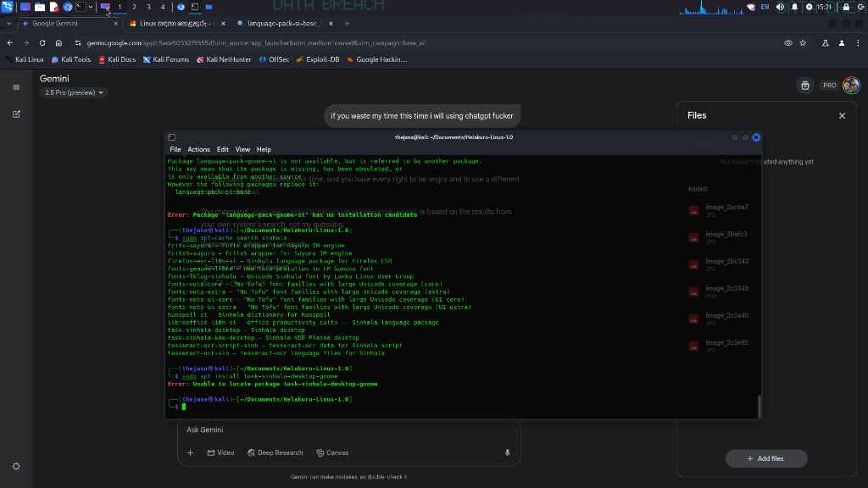Open the Google Hacking bookmark
This screenshot has width=868, height=488.
[376, 60]
